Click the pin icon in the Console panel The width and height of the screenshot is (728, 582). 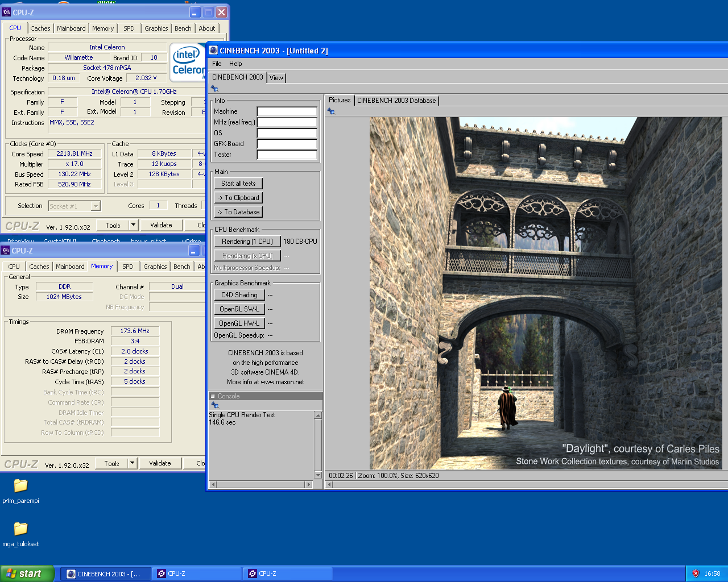coord(215,405)
